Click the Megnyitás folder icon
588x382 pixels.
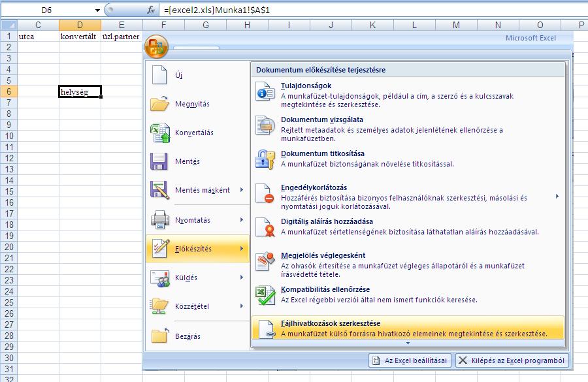coord(160,103)
